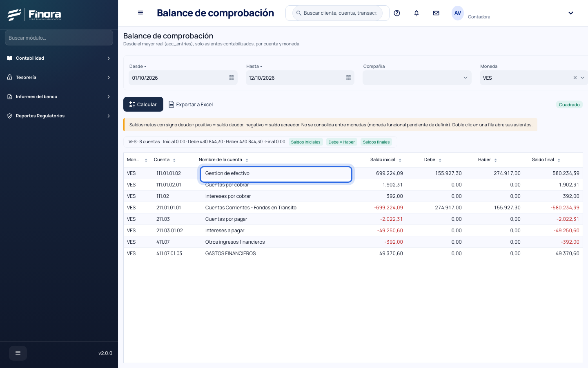Click the Finora logo
This screenshot has height=368, width=588.
coord(34,15)
